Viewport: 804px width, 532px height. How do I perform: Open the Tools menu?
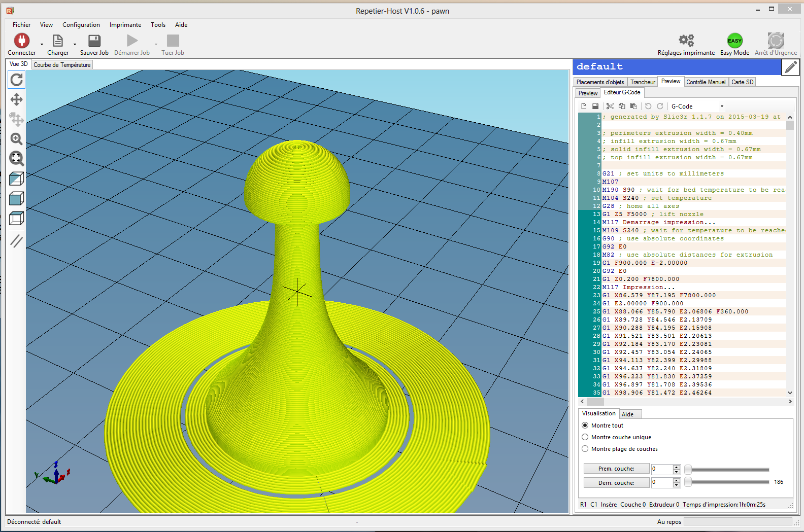[158, 25]
